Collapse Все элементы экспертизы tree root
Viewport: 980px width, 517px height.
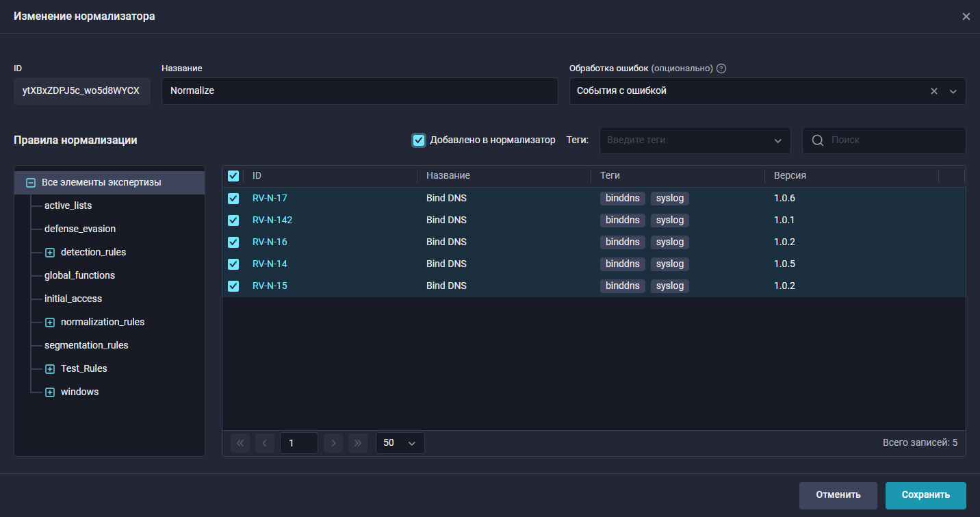coord(30,183)
